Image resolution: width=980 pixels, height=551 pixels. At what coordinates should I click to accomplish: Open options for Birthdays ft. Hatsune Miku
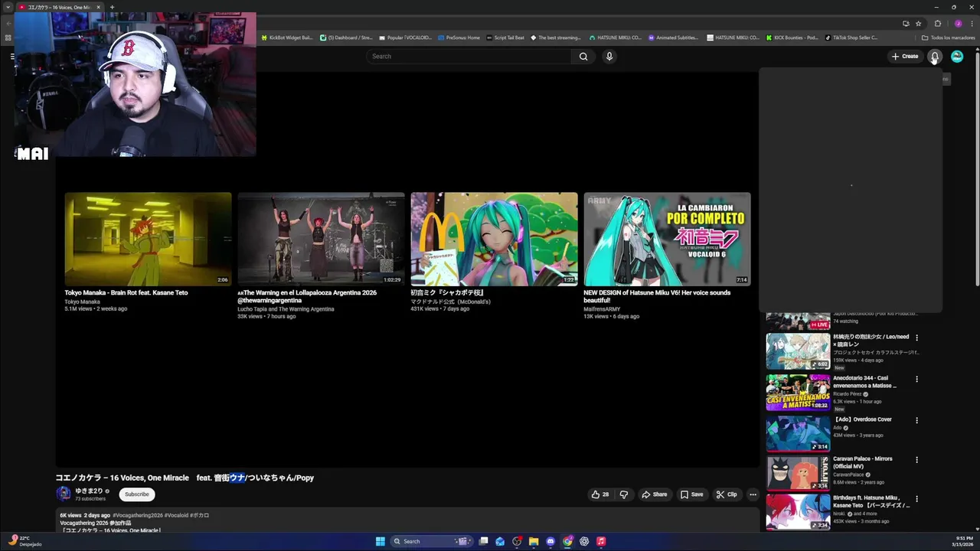coord(916,499)
